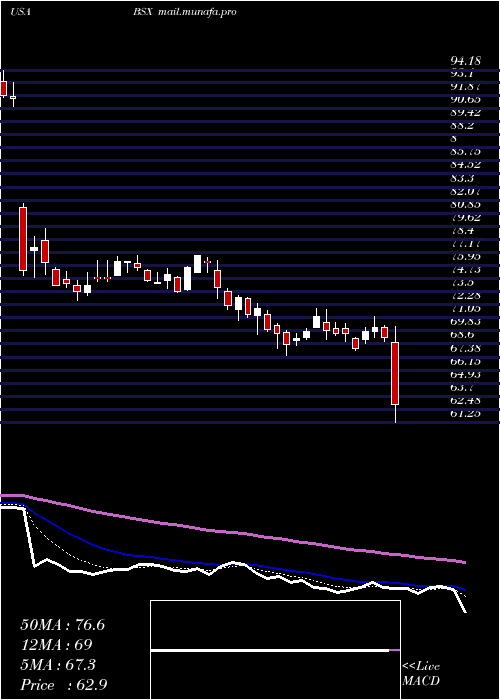Select the 78.4 price axis label

[x=462, y=231]
